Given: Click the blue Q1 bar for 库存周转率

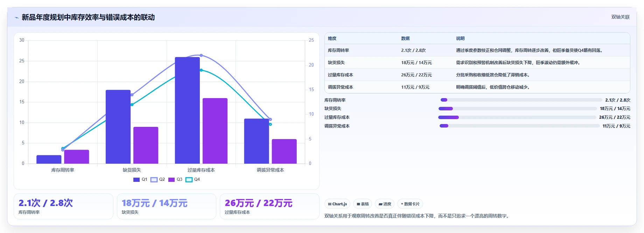Looking at the screenshot, I should click(x=49, y=159).
